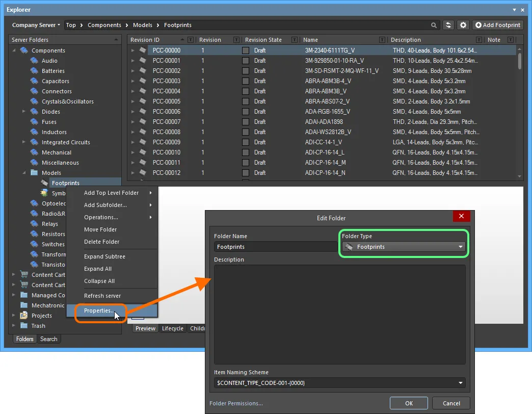532x414 pixels.
Task: Click the Audio folder icon
Action: 34,61
